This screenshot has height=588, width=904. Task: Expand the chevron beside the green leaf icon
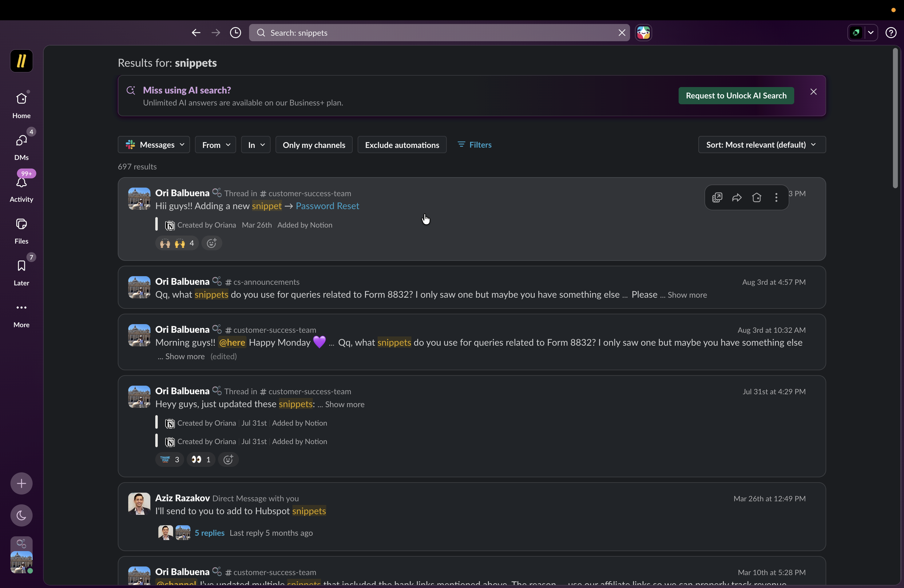click(x=871, y=33)
